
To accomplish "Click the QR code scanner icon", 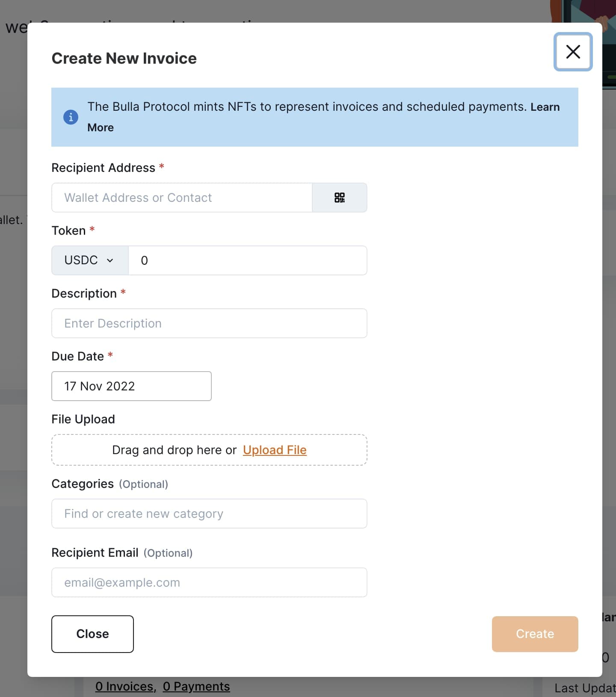I will pos(340,197).
